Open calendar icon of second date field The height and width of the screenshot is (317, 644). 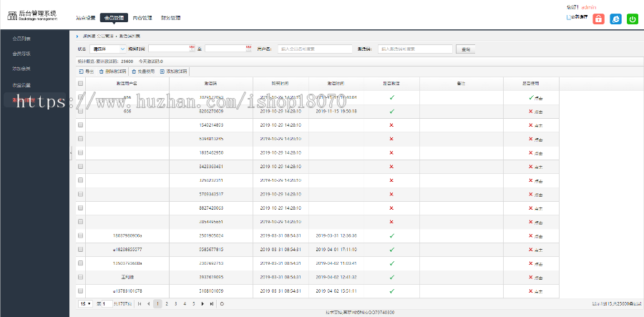pos(248,49)
